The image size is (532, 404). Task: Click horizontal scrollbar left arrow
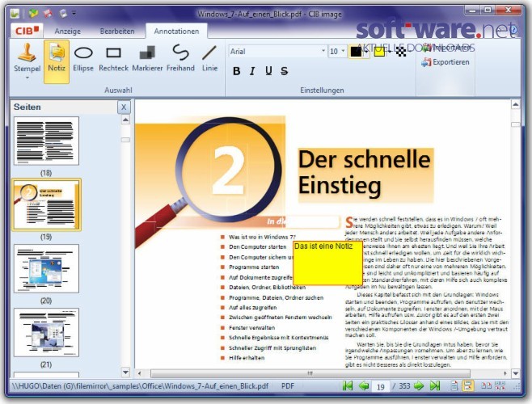coord(139,373)
